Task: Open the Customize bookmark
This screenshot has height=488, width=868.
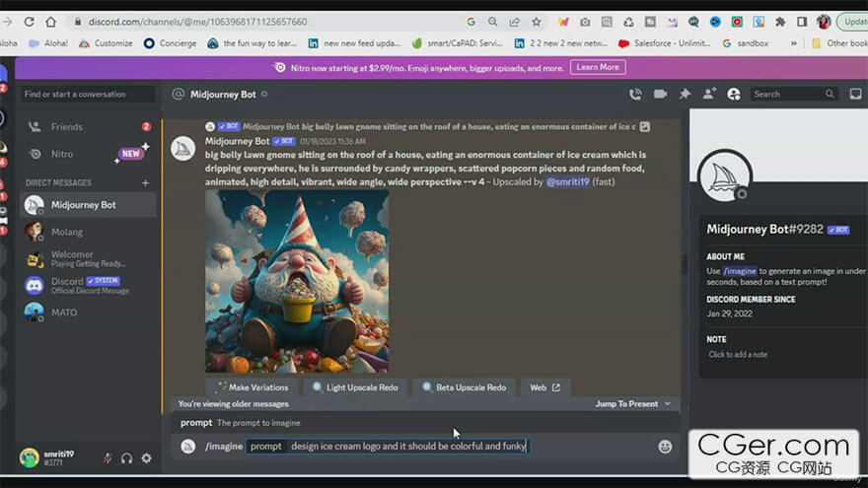Action: (106, 43)
